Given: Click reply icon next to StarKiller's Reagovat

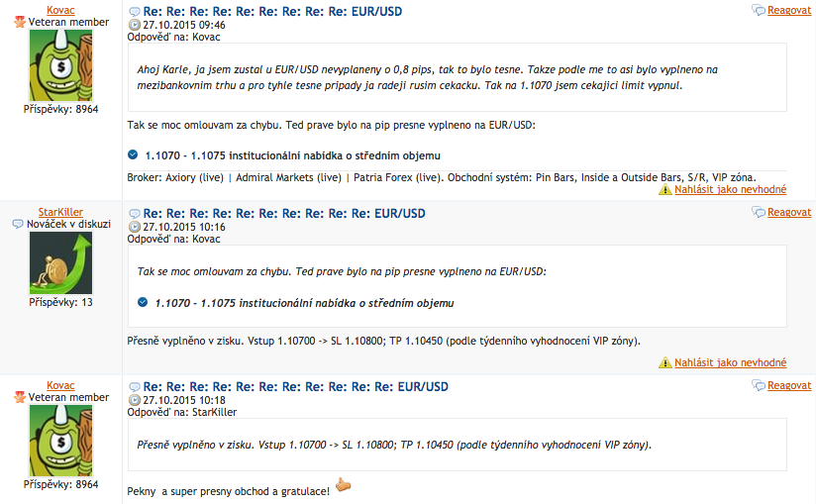Looking at the screenshot, I should point(759,213).
